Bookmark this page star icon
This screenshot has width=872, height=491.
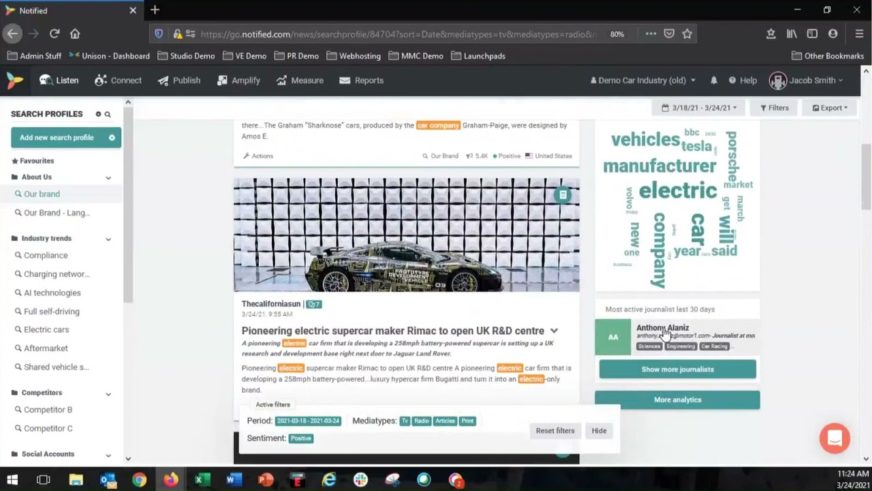[687, 34]
